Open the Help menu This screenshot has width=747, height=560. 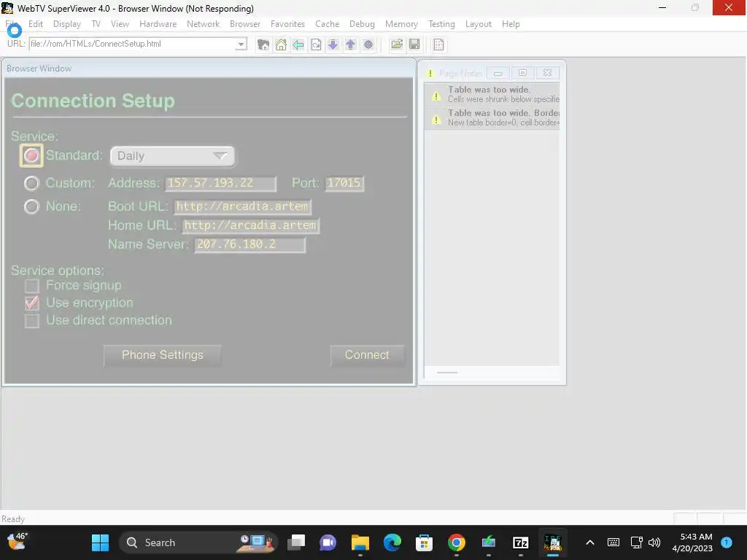(511, 24)
